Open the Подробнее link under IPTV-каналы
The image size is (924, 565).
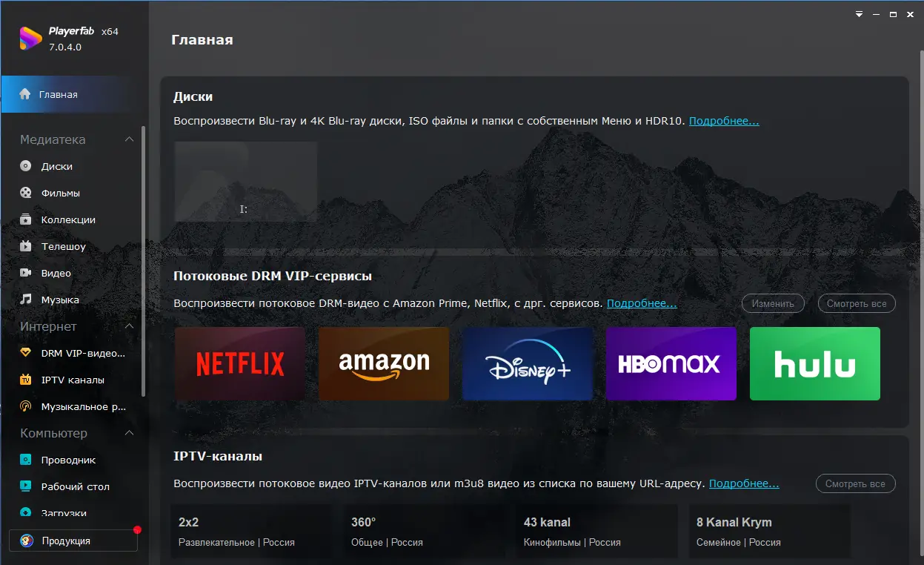coord(744,483)
